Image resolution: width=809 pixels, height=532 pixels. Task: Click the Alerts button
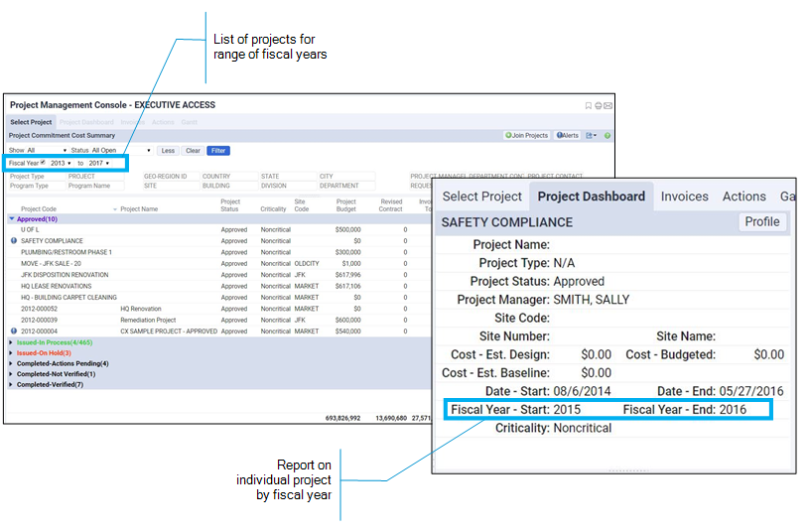567,136
